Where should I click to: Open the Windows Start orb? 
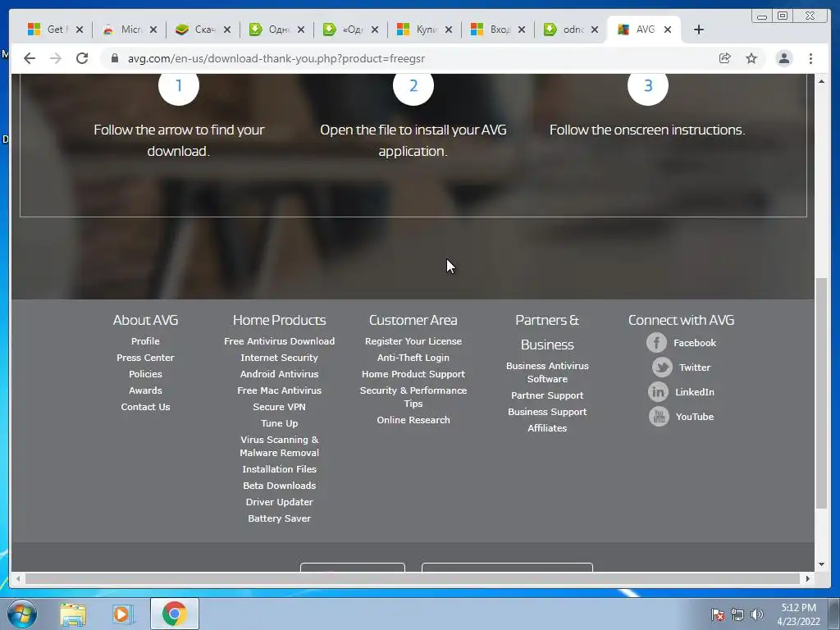[x=22, y=614]
